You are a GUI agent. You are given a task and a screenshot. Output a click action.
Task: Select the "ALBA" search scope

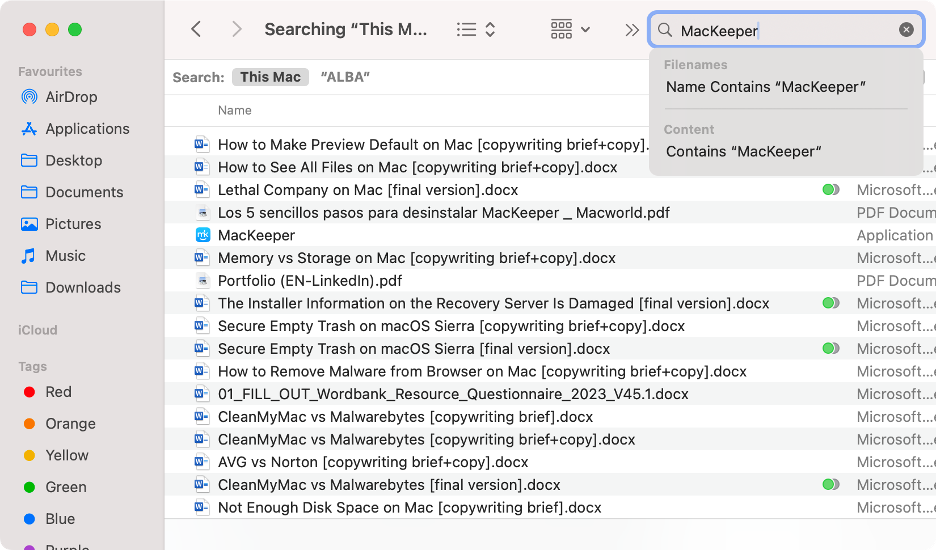click(345, 77)
